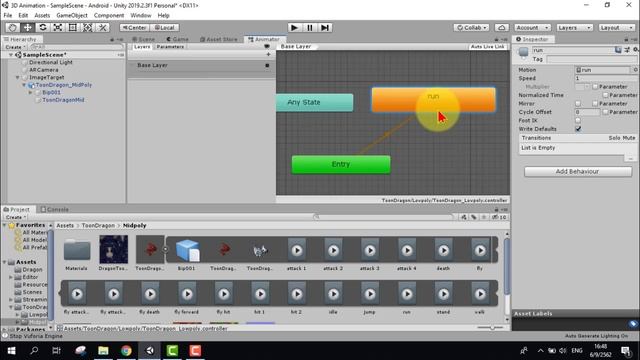Click the Play button
The width and height of the screenshot is (640, 360).
tap(294, 27)
